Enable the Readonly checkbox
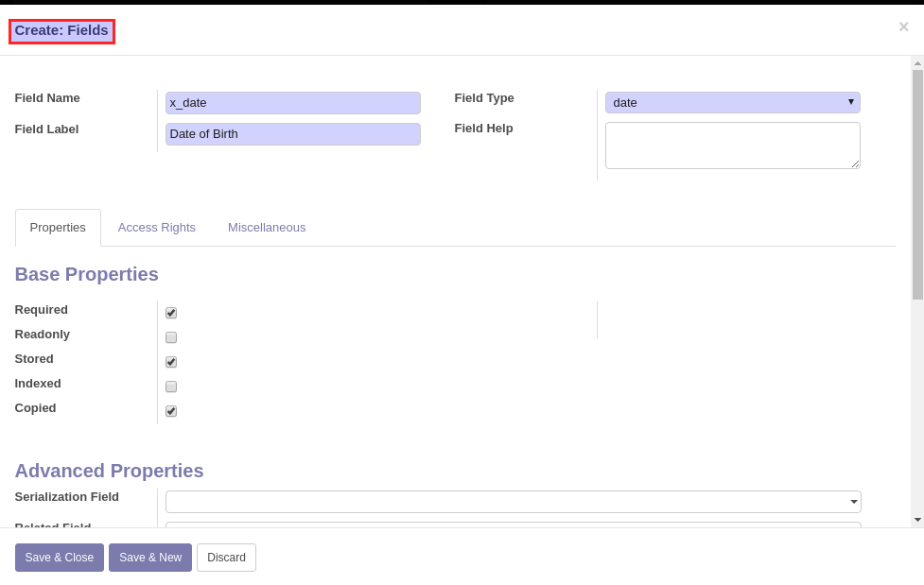 point(171,337)
